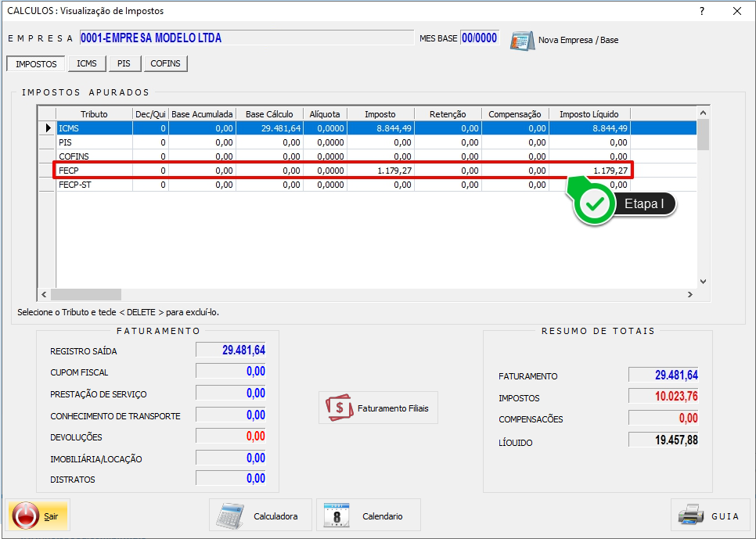756x539 pixels.
Task: Click the Tributo column header
Action: pos(94,114)
